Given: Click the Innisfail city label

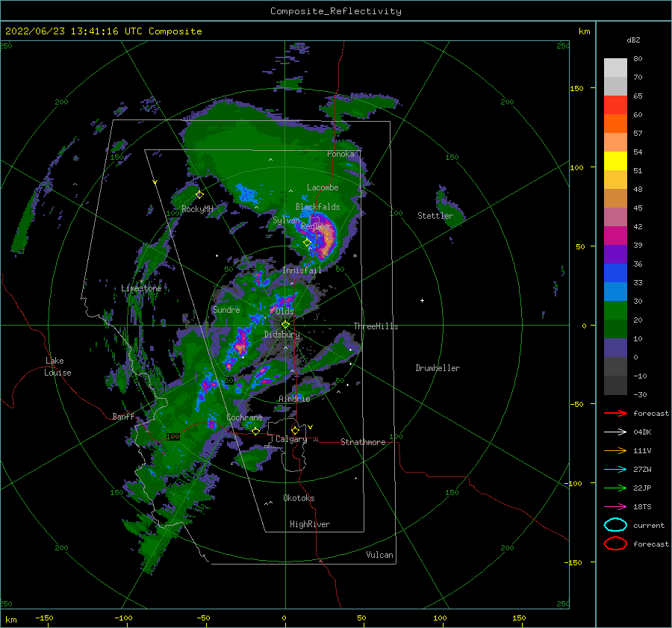Looking at the screenshot, I should [x=302, y=270].
